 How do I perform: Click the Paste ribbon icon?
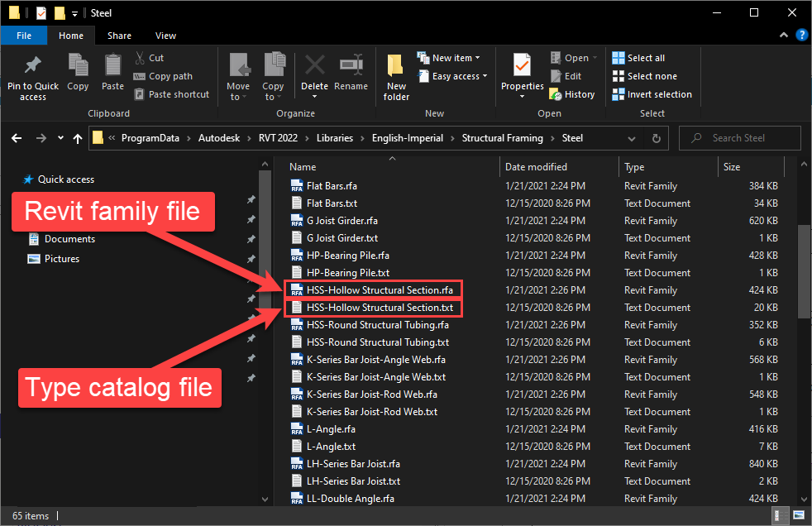coord(112,66)
